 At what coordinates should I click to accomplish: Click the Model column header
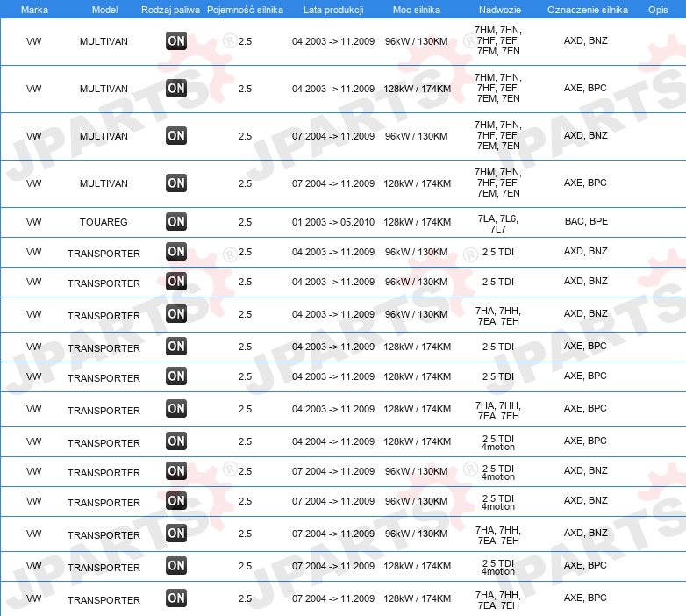[x=104, y=10]
